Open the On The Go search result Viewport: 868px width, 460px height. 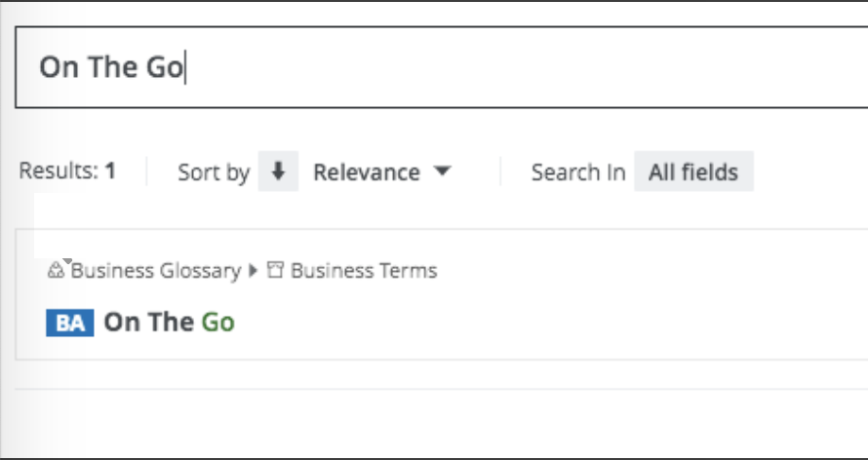pyautogui.click(x=169, y=323)
